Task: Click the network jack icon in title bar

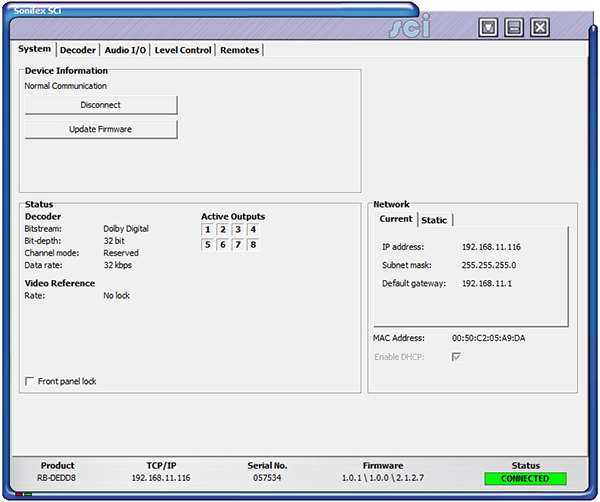Action: click(488, 28)
